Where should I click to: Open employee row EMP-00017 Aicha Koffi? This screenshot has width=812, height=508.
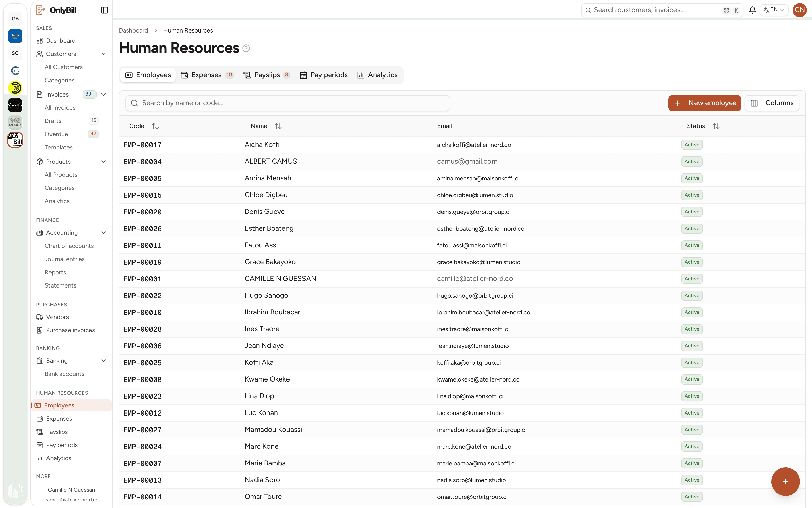(462, 145)
